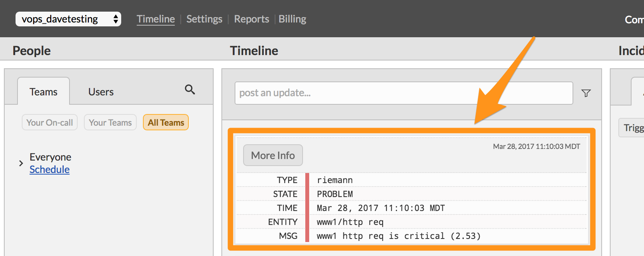Viewport: 644px width, 256px height.
Task: Open the timeline filter funnel icon
Action: pos(586,93)
